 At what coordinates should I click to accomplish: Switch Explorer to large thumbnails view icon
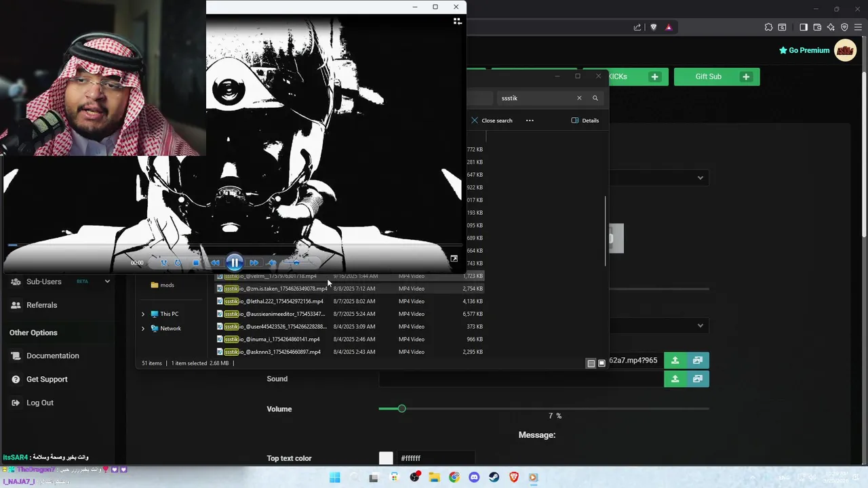[x=601, y=364]
